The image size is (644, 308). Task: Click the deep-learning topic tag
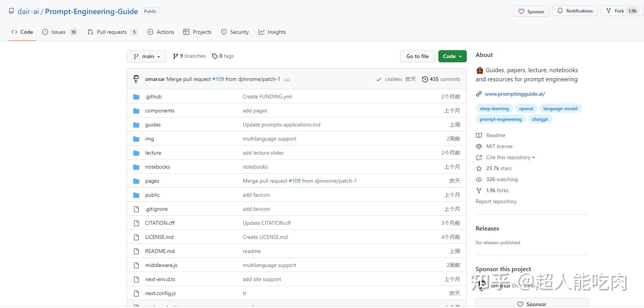pyautogui.click(x=494, y=109)
